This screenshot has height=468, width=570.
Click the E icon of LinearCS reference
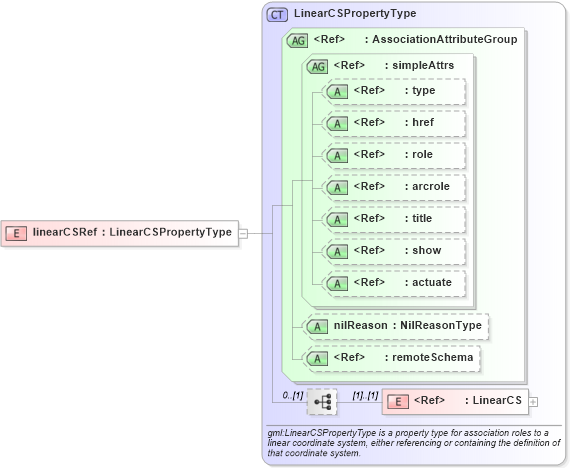(398, 402)
